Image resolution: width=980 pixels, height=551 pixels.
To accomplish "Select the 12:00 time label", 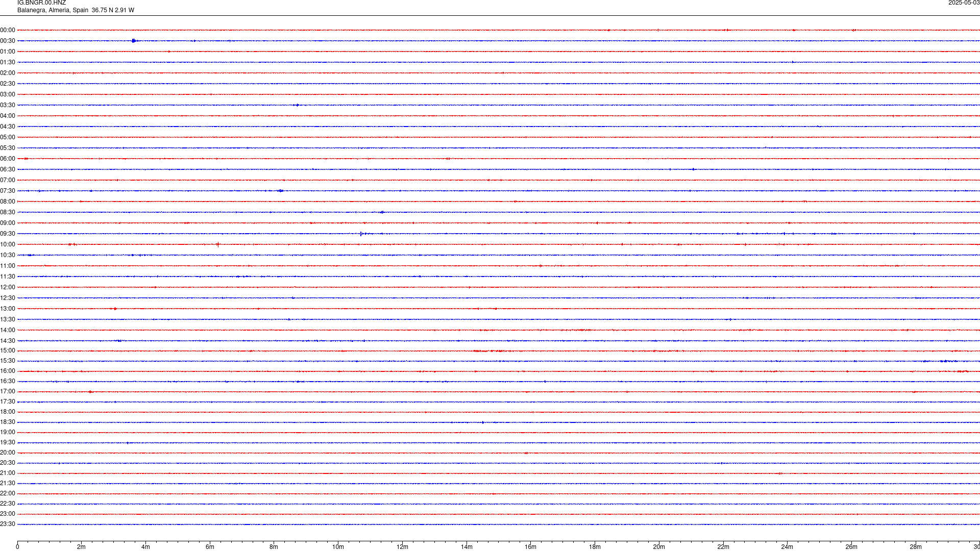I will click(x=8, y=287).
